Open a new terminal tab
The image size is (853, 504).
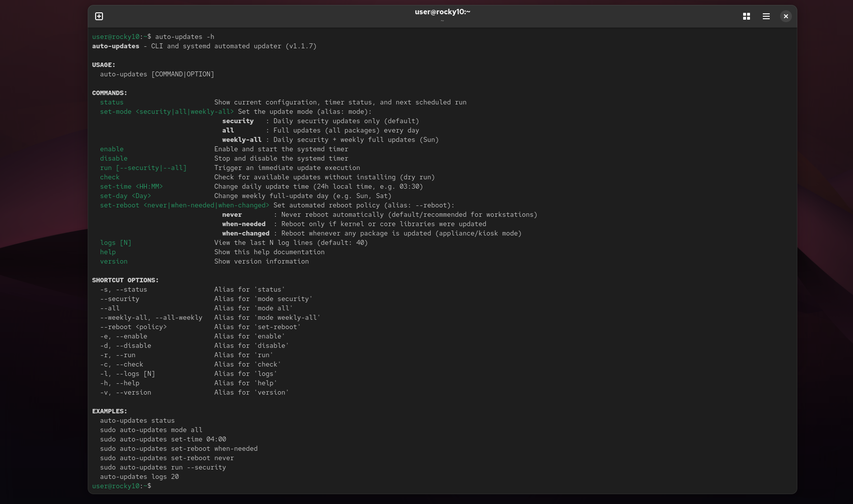point(99,16)
